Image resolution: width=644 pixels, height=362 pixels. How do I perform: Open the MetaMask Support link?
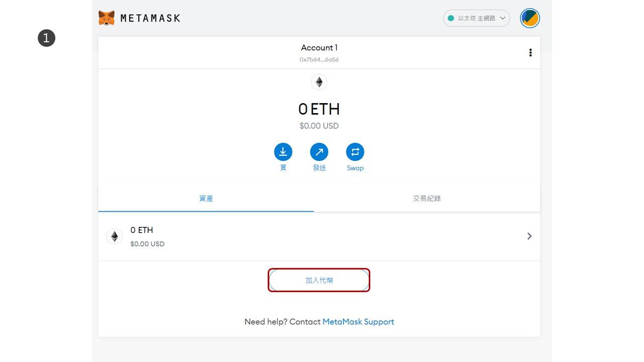pos(358,322)
